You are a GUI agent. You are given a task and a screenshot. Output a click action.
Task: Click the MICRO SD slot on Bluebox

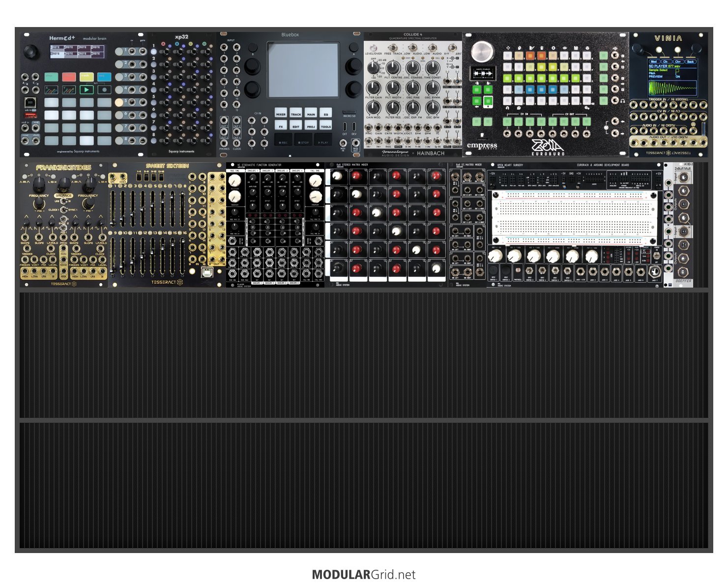pos(349,113)
